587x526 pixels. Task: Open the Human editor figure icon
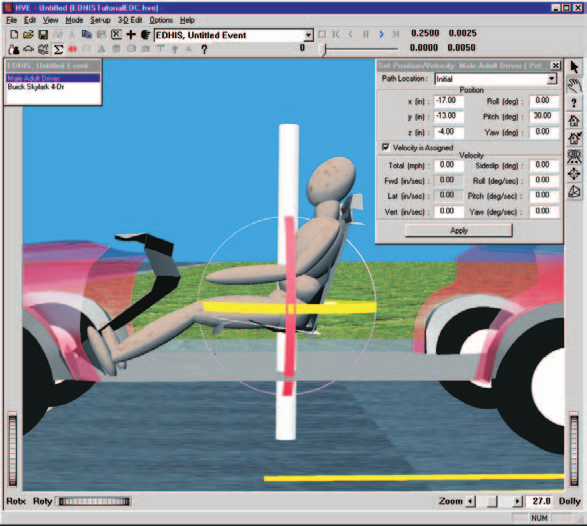point(14,49)
